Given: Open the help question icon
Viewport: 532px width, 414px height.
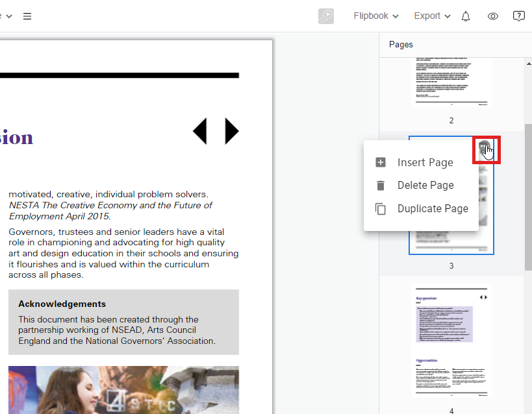Looking at the screenshot, I should click(x=519, y=16).
